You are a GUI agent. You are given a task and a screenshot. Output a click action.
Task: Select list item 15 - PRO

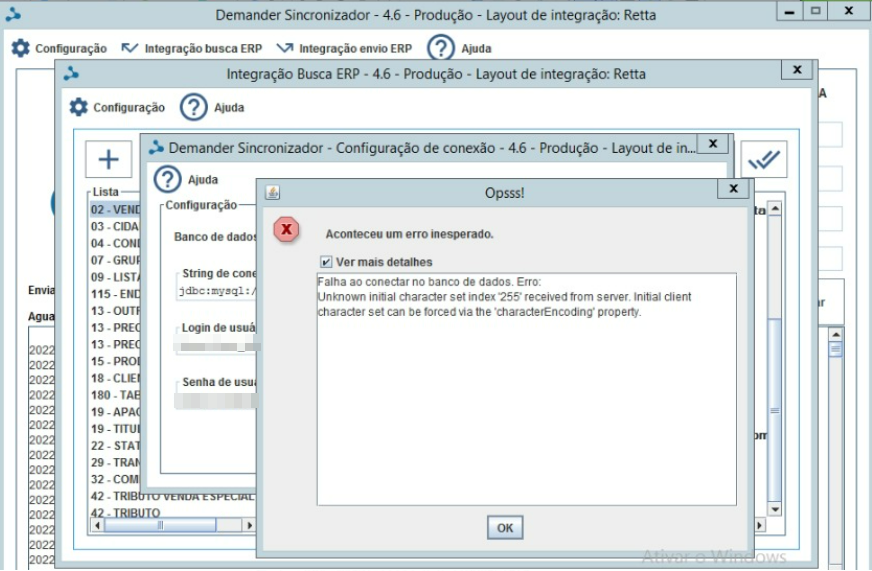(115, 361)
